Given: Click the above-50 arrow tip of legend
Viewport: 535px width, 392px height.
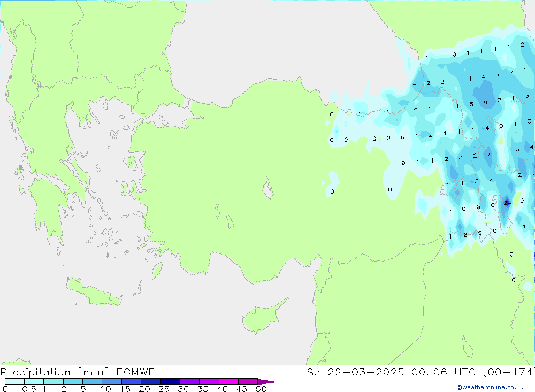Looking at the screenshot, I should point(267,382).
